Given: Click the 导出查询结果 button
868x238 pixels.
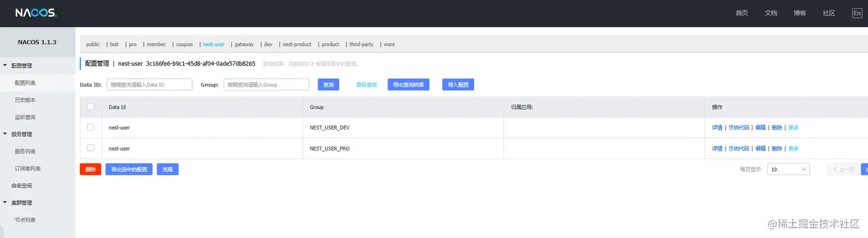Looking at the screenshot, I should [408, 85].
